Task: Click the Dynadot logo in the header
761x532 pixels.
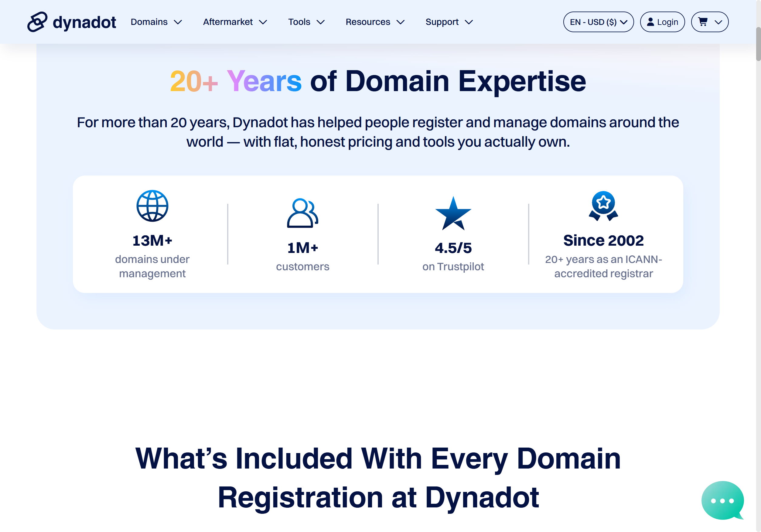Action: coord(72,22)
